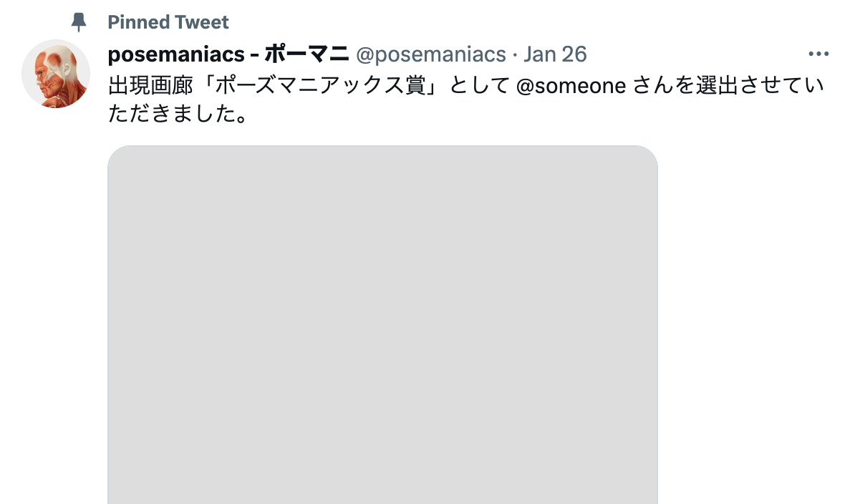
Task: Click the "Pinned Tweet" label
Action: [x=168, y=22]
